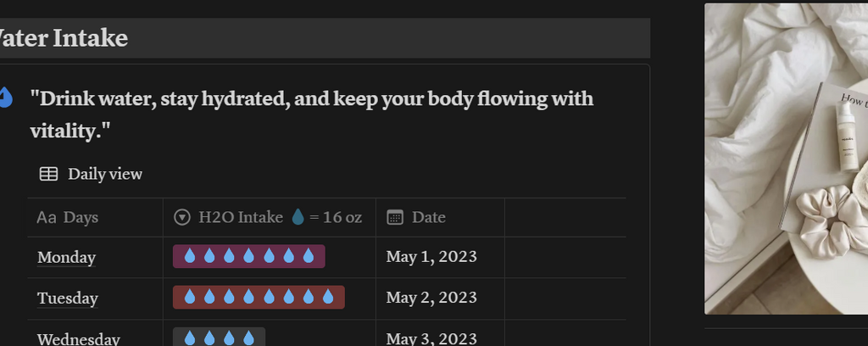
Task: Open the H2O Intake column header menu
Action: tap(241, 218)
